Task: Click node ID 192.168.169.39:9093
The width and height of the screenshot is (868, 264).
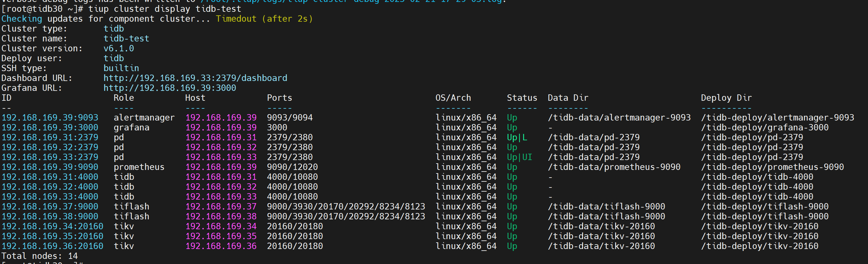Action: [x=50, y=118]
